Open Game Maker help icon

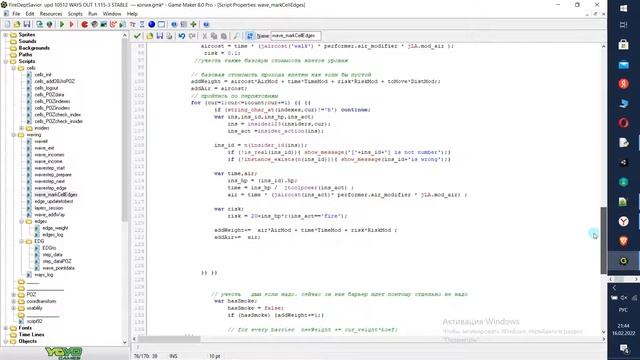tap(206, 24)
